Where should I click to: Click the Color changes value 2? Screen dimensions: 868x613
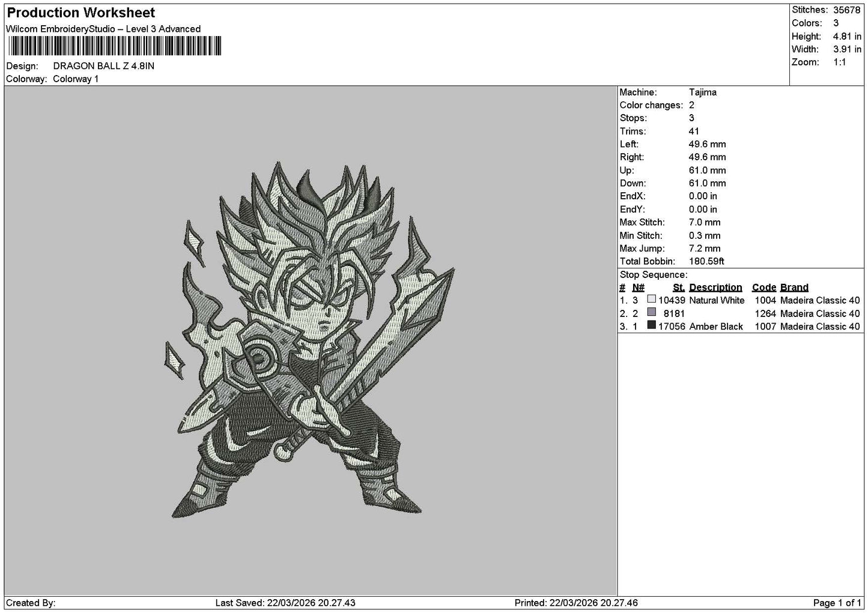pos(692,106)
